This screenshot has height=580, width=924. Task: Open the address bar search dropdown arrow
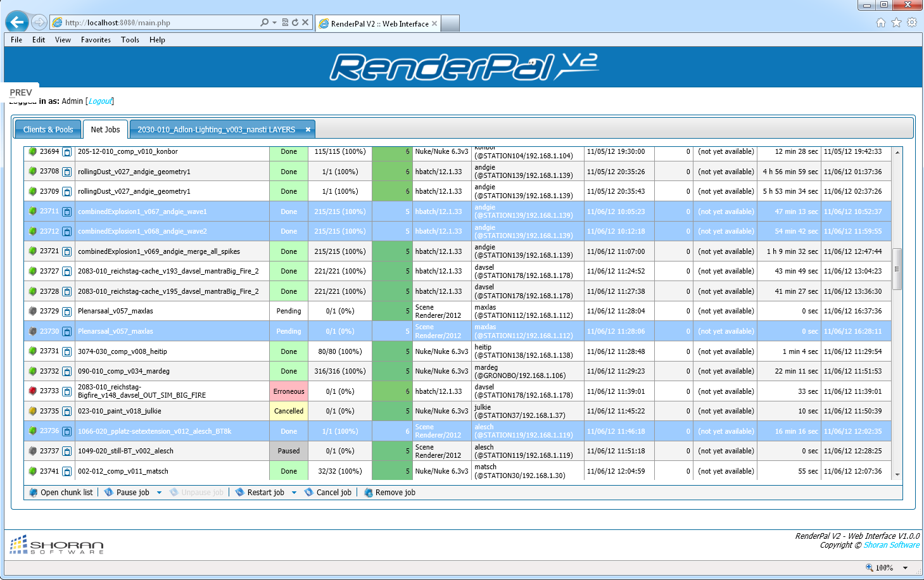pos(274,22)
